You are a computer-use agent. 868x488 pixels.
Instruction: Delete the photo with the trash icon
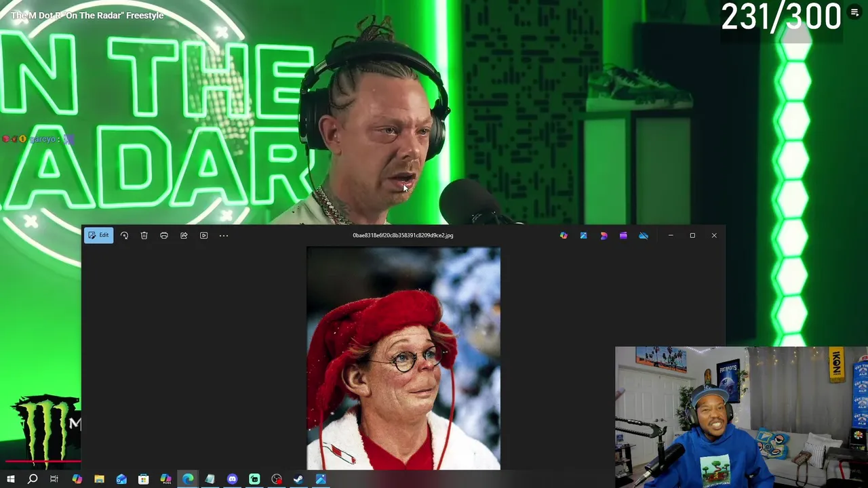pyautogui.click(x=144, y=235)
